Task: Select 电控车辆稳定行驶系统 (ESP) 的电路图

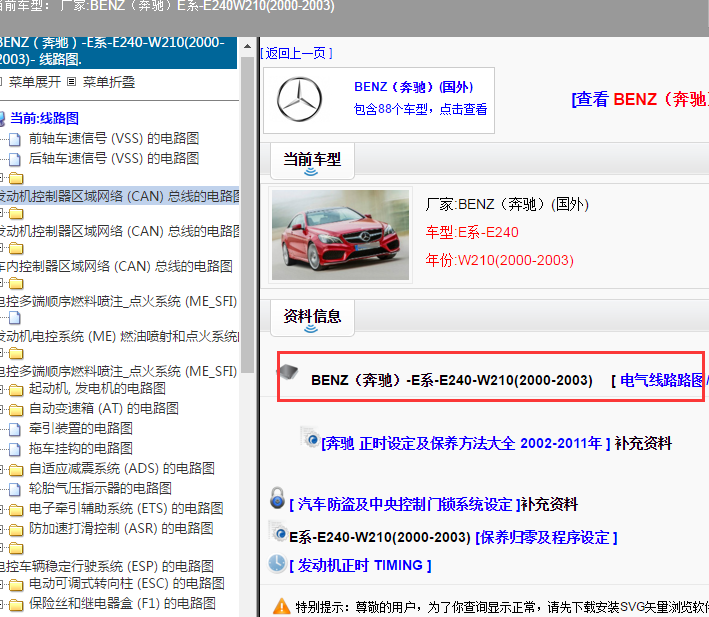Action: [x=107, y=566]
